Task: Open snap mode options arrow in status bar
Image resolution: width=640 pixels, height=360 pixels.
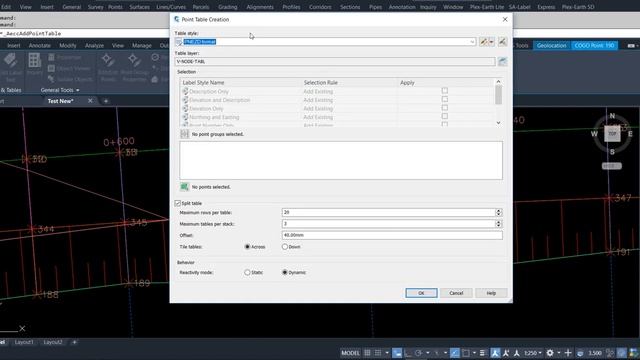Action: (387, 353)
